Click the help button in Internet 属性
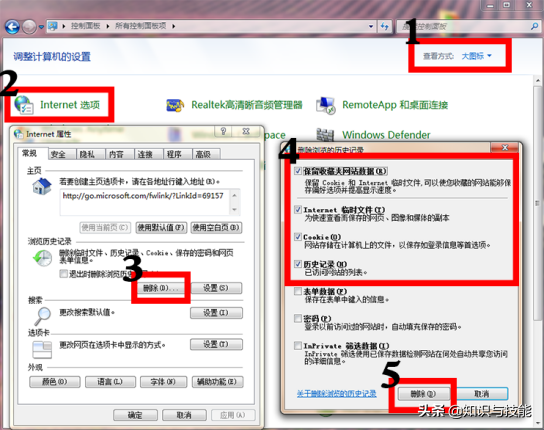Viewport: 544px width, 430px height. click(223, 131)
